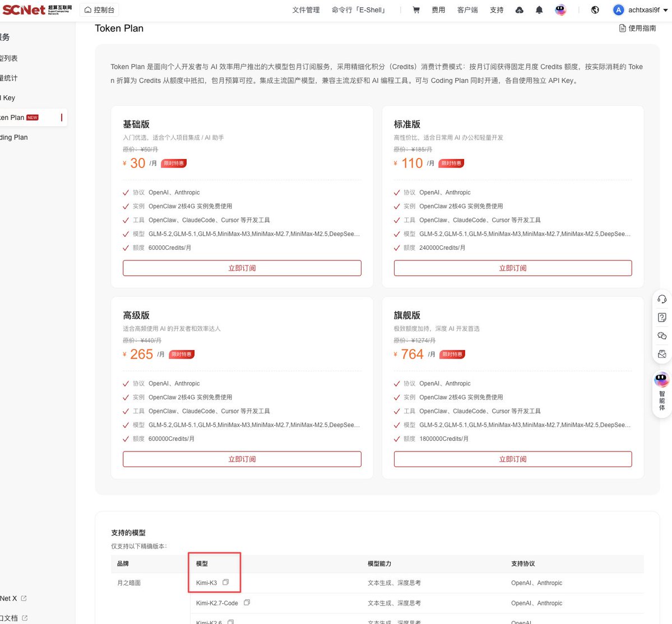Click the 1800000Credits/月 quota text

[x=443, y=439]
